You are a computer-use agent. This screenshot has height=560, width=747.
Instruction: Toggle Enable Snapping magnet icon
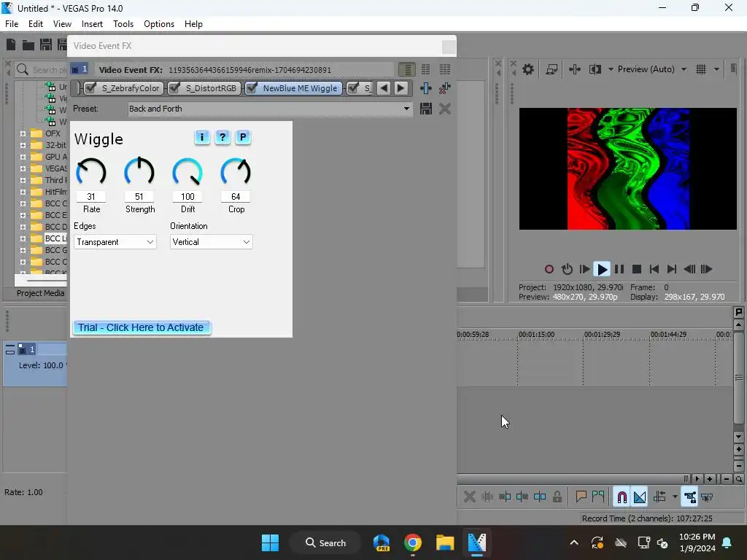coord(622,497)
